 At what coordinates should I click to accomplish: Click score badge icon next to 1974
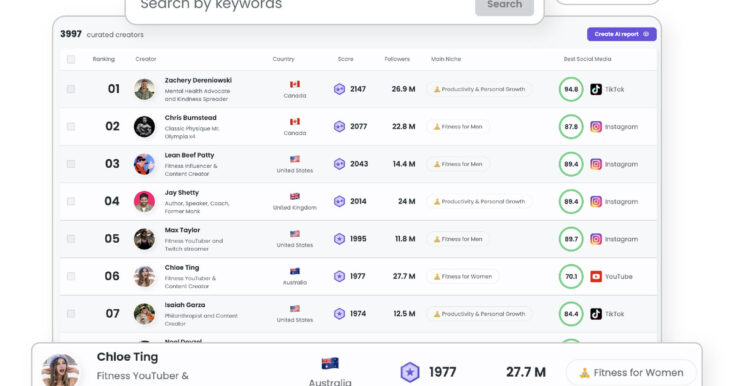tap(339, 314)
